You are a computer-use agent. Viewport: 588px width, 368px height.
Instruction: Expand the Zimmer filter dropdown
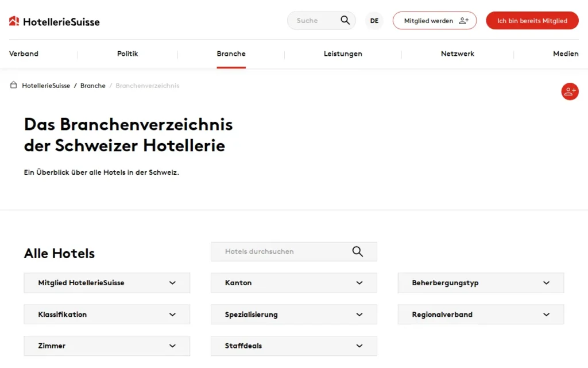click(x=107, y=346)
